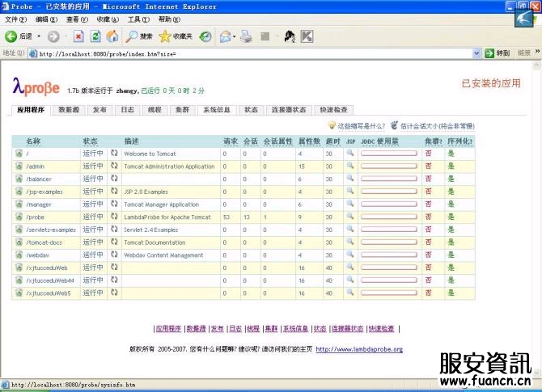Click the www.lambdaprobe.org homepage link
The image size is (542, 392).
coord(359,349)
